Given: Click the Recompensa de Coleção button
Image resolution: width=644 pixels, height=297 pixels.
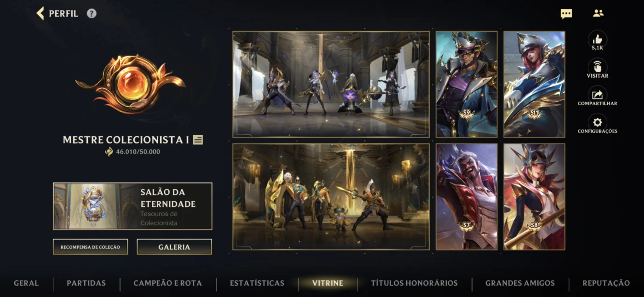Looking at the screenshot, I should [90, 247].
